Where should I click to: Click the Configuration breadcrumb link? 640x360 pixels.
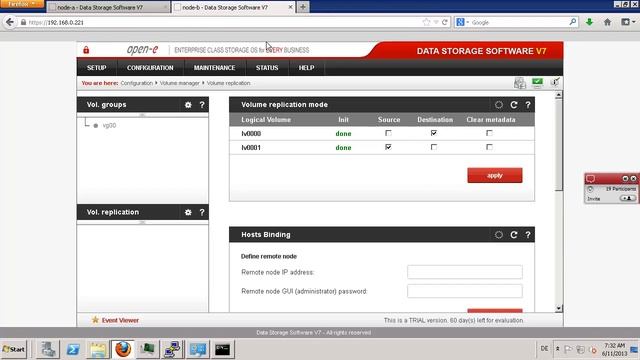point(136,83)
